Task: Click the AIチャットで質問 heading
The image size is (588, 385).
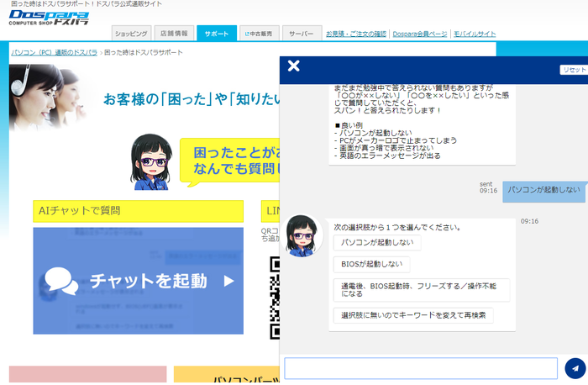Action: [x=138, y=211]
